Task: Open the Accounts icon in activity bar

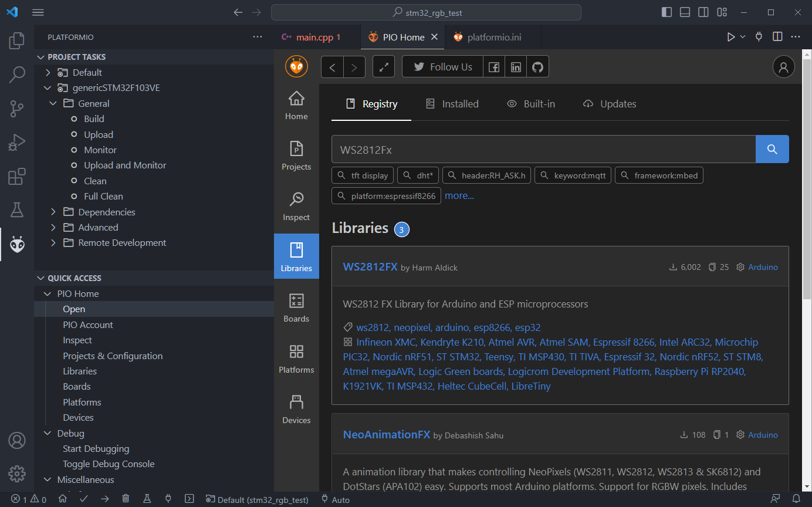Action: tap(17, 440)
